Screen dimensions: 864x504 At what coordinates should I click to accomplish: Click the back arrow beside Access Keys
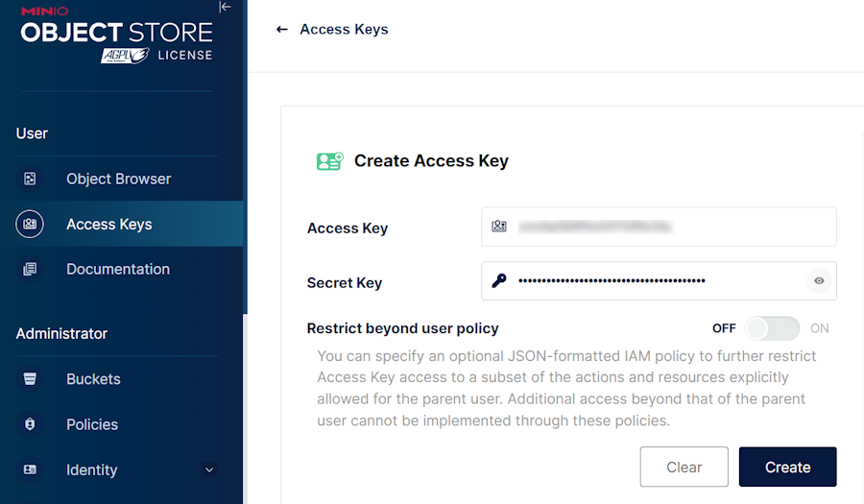282,30
